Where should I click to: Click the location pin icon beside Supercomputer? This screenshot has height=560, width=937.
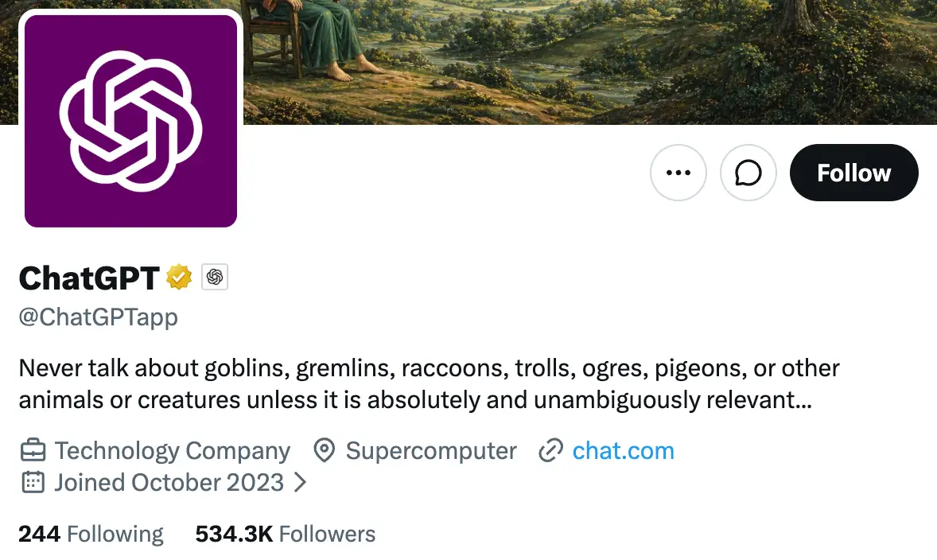324,450
